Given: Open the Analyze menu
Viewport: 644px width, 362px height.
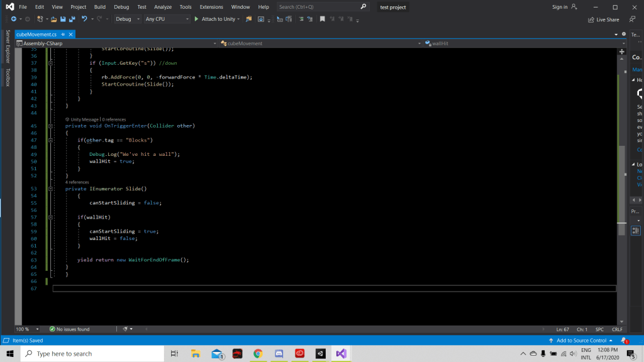Looking at the screenshot, I should pos(163,7).
